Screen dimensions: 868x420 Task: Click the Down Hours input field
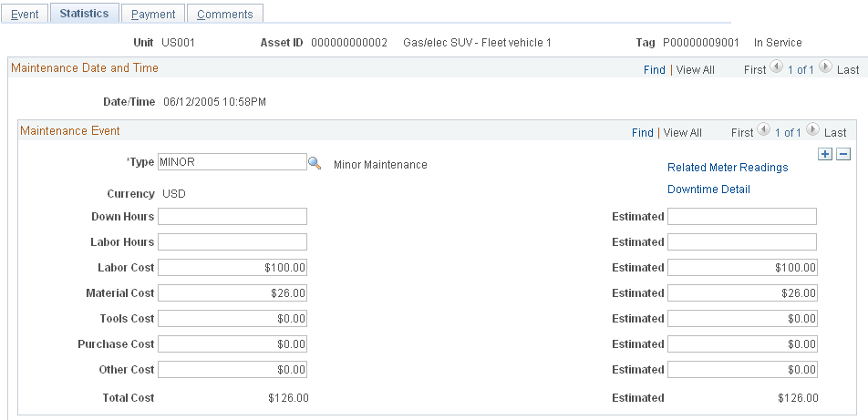pyautogui.click(x=232, y=216)
